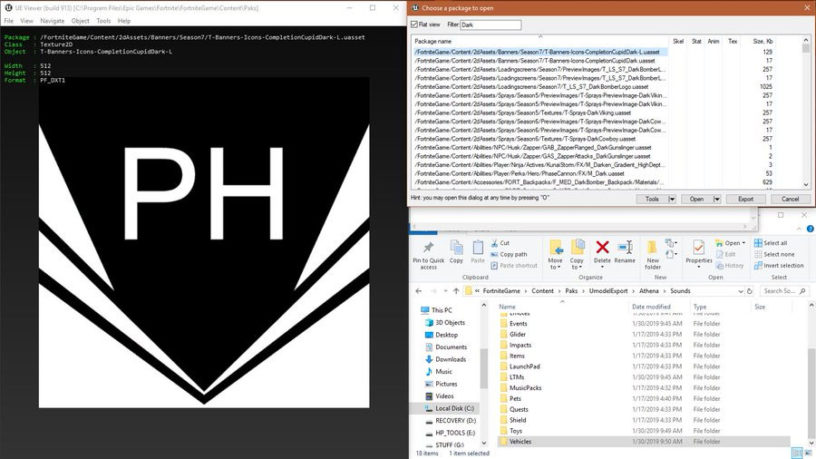The width and height of the screenshot is (816, 459).
Task: Select Local Disk (C:) in navigation pane
Action: [449, 409]
